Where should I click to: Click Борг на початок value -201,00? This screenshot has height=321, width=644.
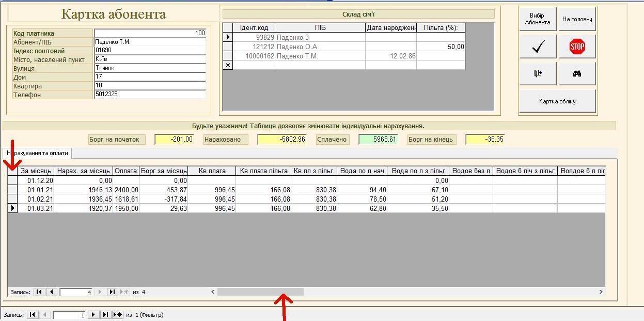click(x=174, y=139)
